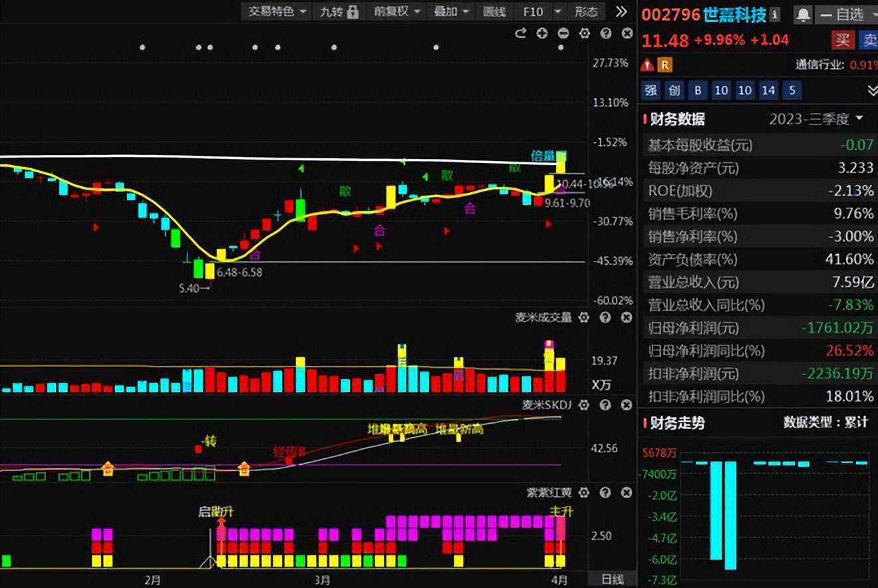Click the stock info 'i' icon beside 世嘉科技
The width and height of the screenshot is (878, 588).
point(776,14)
